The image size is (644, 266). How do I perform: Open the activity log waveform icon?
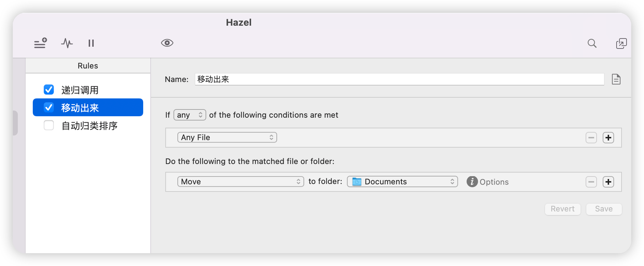pos(67,43)
